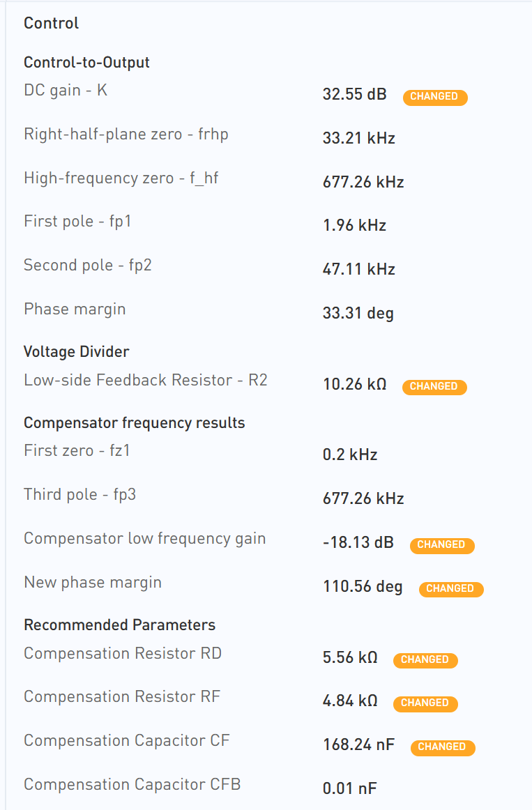532x810 pixels.
Task: Click the Third pole - fp3 label
Action: [x=79, y=495]
